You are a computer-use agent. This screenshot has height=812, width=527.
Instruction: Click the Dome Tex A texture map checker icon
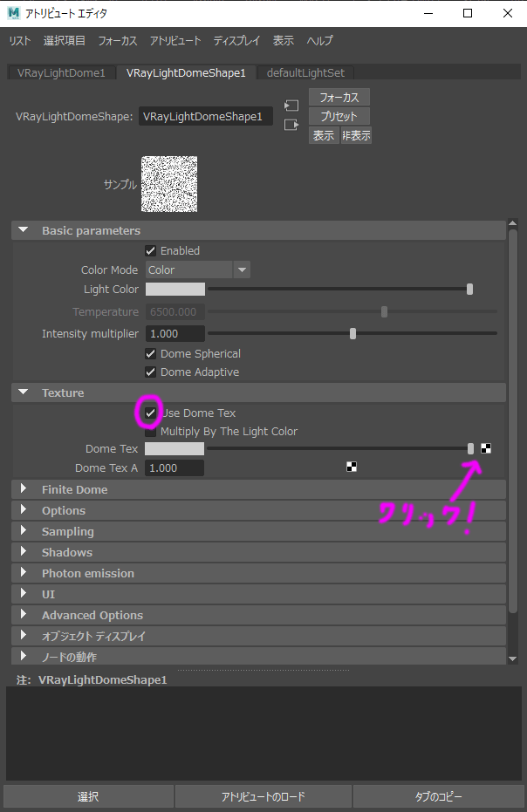tap(352, 467)
